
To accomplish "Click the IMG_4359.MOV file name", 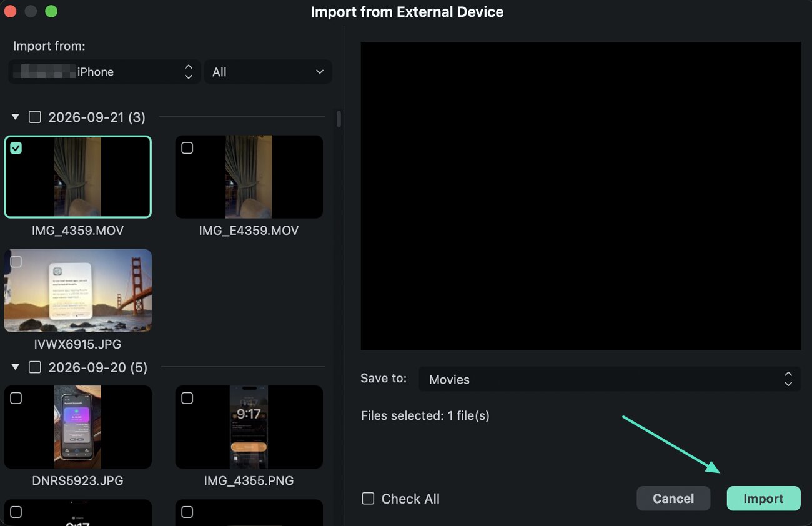I will [x=78, y=231].
